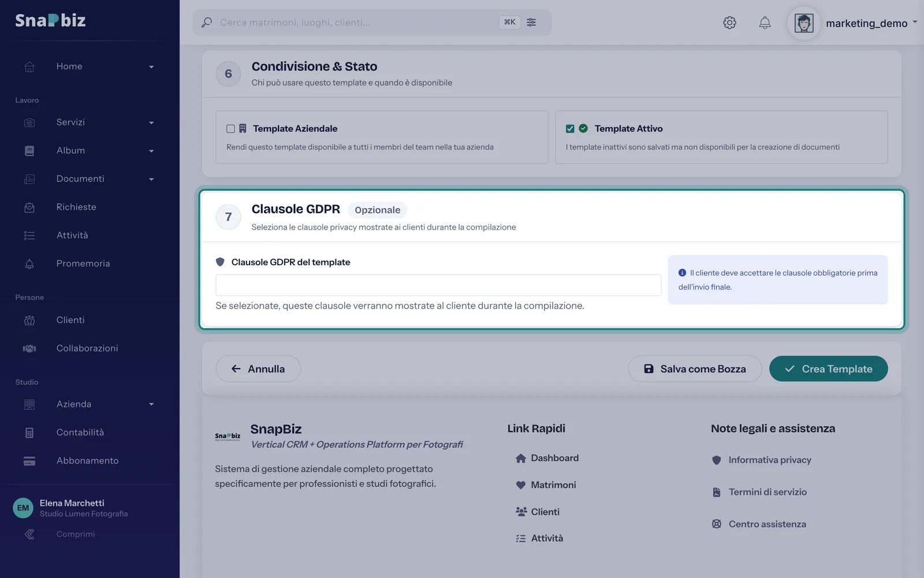
Task: Click the Comprimi collapse chevrons icon
Action: (29, 534)
